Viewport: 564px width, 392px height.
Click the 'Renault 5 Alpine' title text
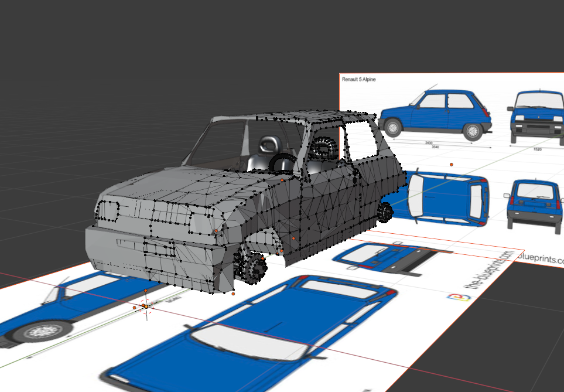tap(358, 79)
